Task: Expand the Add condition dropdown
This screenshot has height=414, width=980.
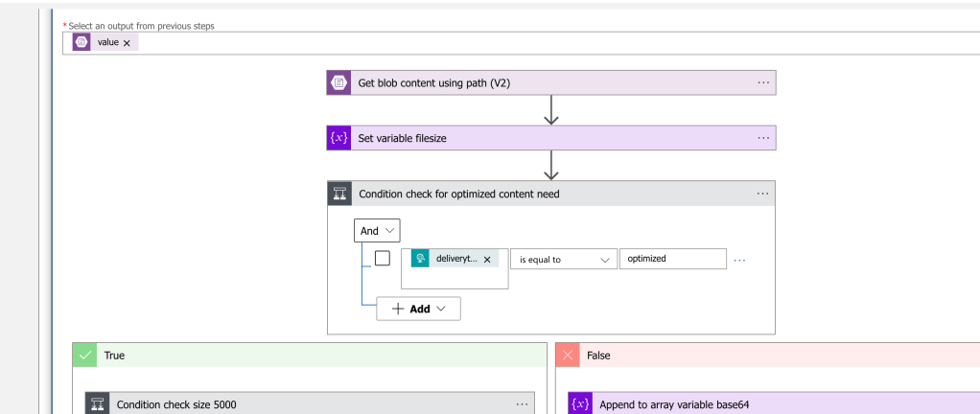Action: (418, 309)
